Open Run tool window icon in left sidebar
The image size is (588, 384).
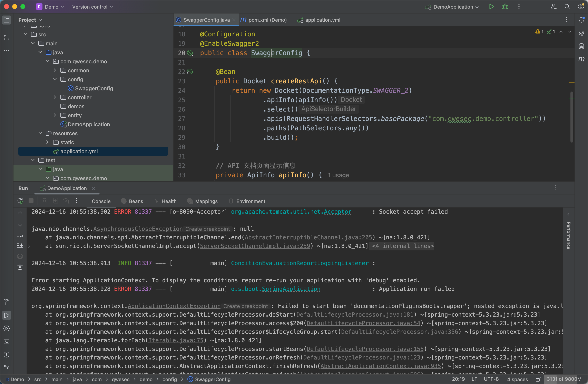(7, 315)
